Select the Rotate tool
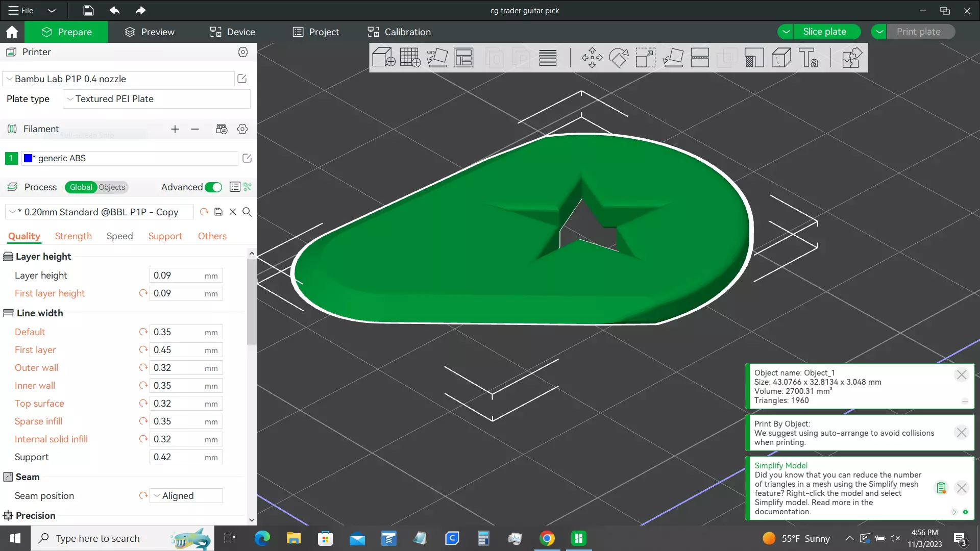980x551 pixels. 619,58
